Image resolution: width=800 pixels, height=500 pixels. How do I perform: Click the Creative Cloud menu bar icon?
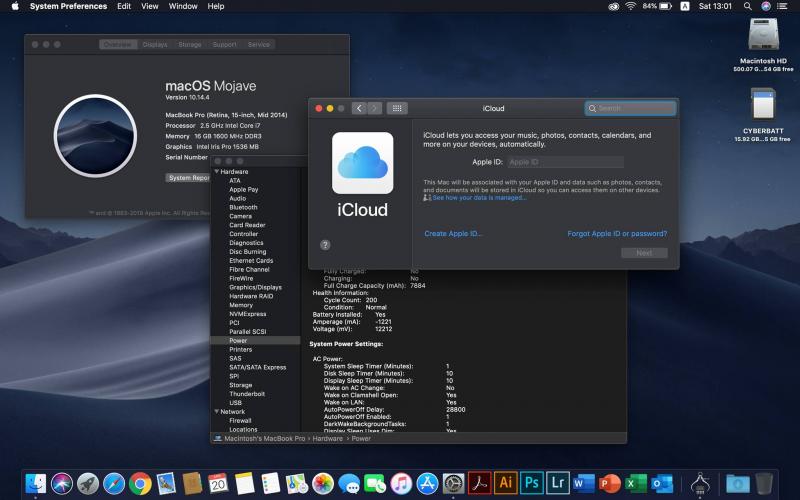(x=614, y=6)
